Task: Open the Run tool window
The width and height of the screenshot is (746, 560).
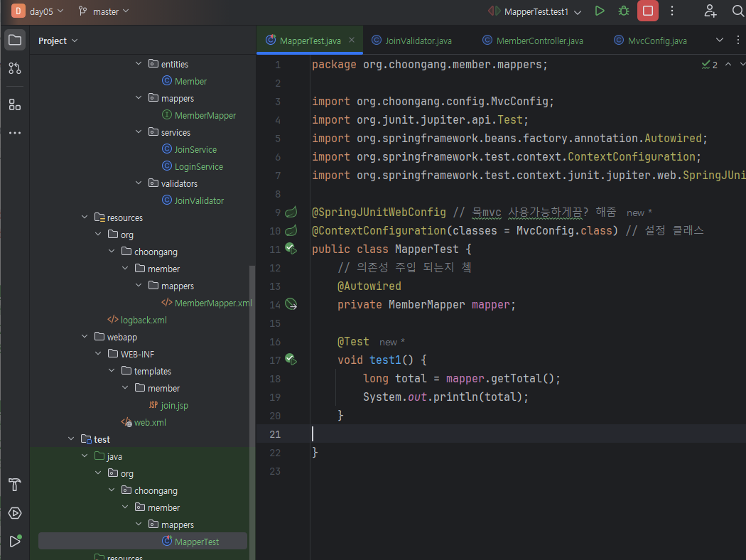Action: [15, 541]
